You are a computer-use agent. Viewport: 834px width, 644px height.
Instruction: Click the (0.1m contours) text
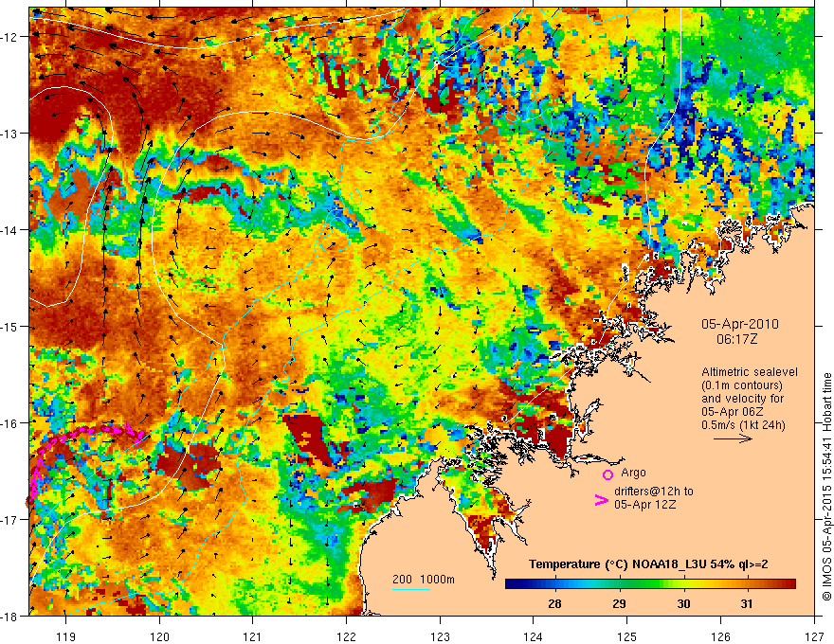tap(742, 385)
